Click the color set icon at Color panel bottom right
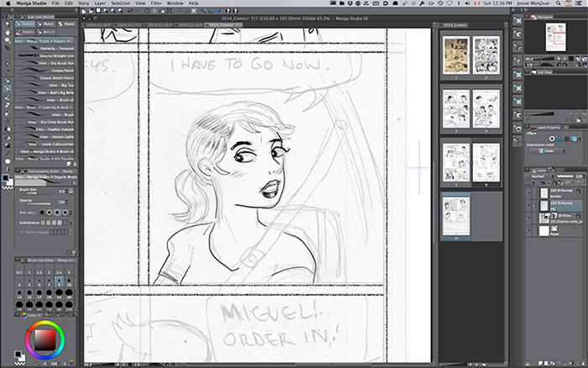588x368 pixels. pos(71,362)
